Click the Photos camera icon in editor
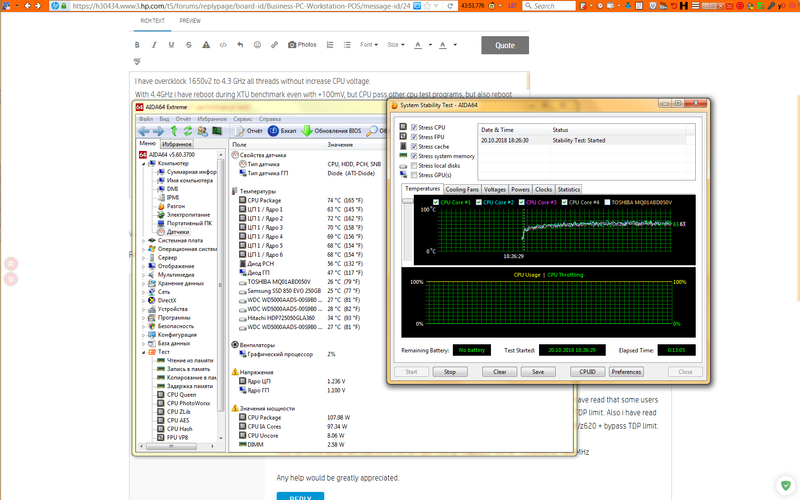The image size is (800, 500). tap(292, 45)
